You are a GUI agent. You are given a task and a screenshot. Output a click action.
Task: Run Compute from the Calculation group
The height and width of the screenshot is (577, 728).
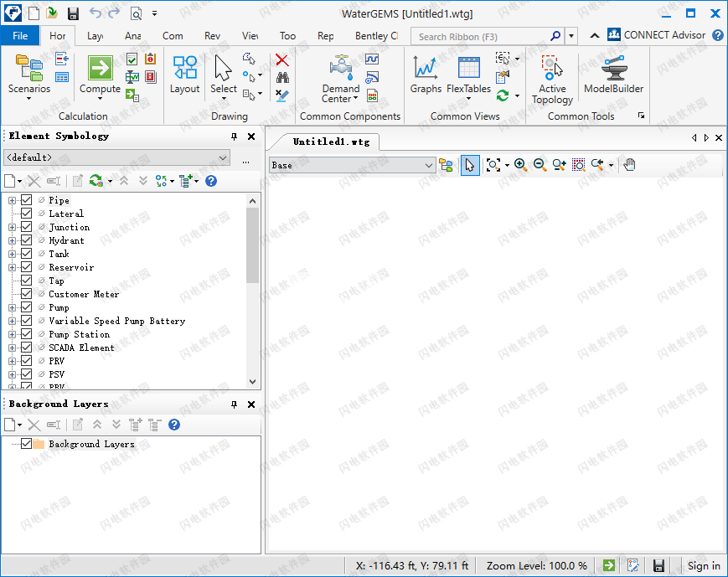coord(100,76)
